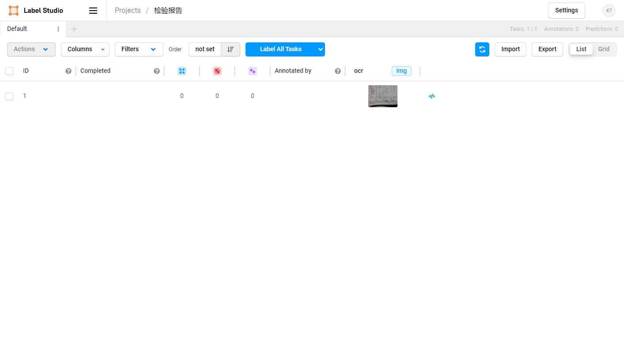Open the 检验报告 project breadcrumb
This screenshot has width=624, height=364.
168,11
